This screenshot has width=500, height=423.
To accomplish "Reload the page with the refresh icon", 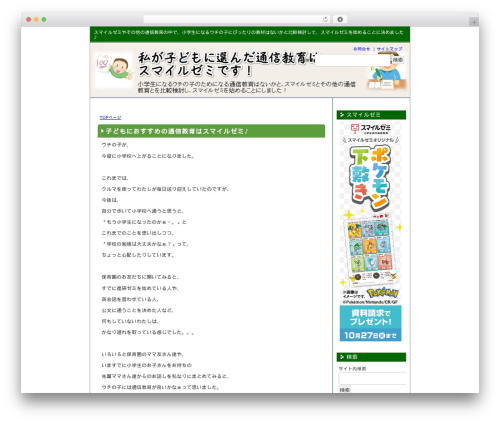I will tap(325, 19).
